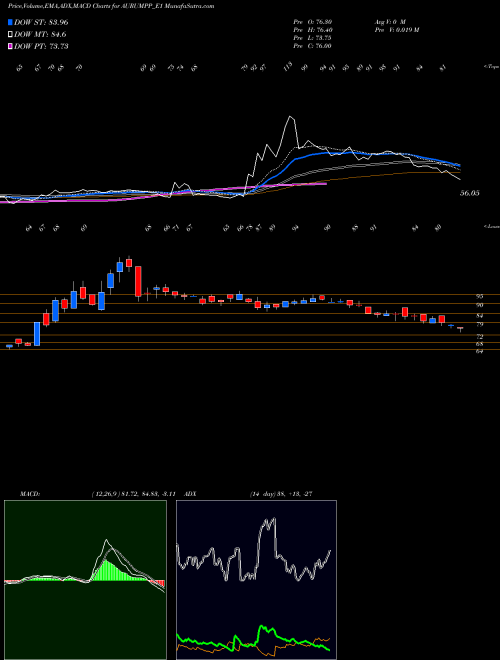Image resolution: width=500 pixels, height=660 pixels.
Task: Click the 90 price level label
Action: click(479, 305)
